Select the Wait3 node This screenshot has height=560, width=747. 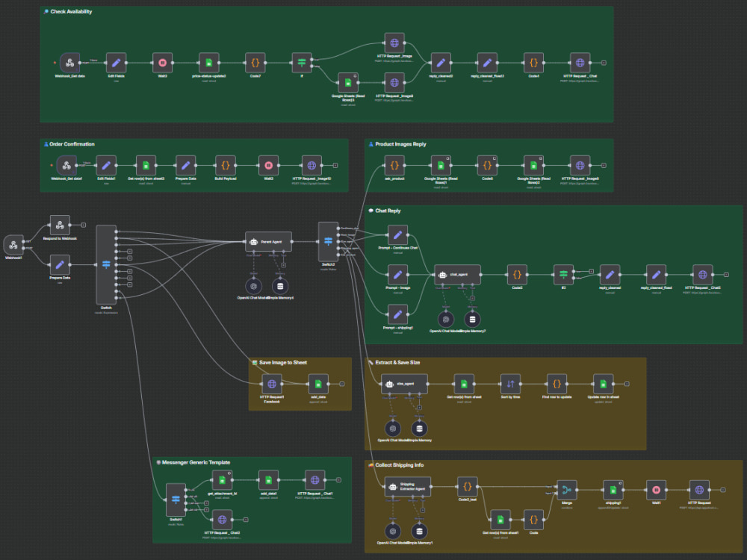pos(162,63)
